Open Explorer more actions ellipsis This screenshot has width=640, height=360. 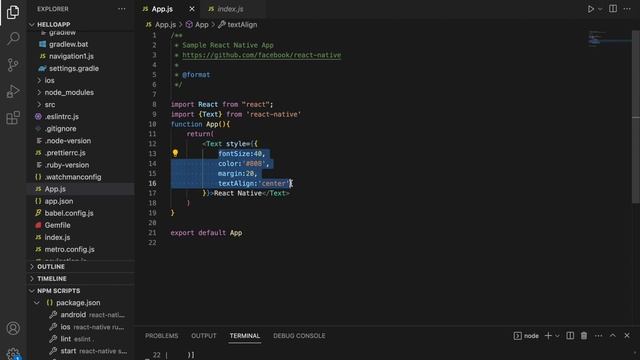(122, 9)
